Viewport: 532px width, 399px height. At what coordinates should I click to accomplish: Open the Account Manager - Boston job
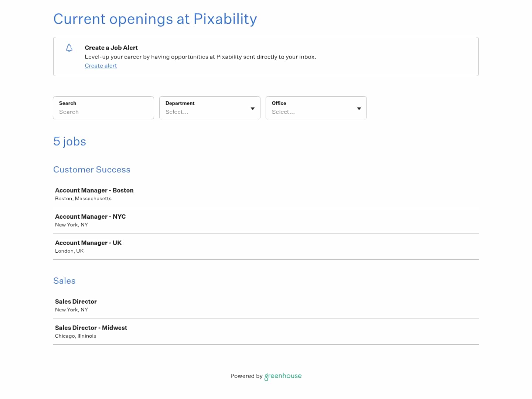pyautogui.click(x=94, y=190)
